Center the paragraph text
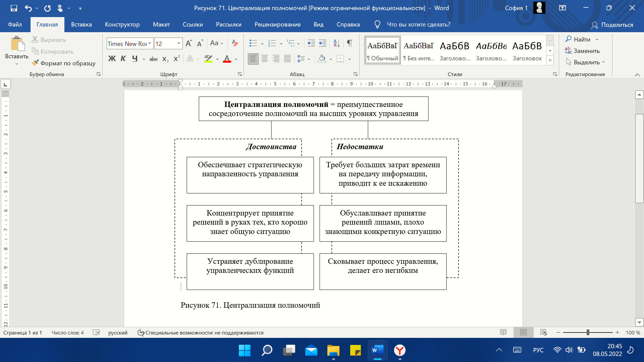This screenshot has height=362, width=644. [265, 59]
